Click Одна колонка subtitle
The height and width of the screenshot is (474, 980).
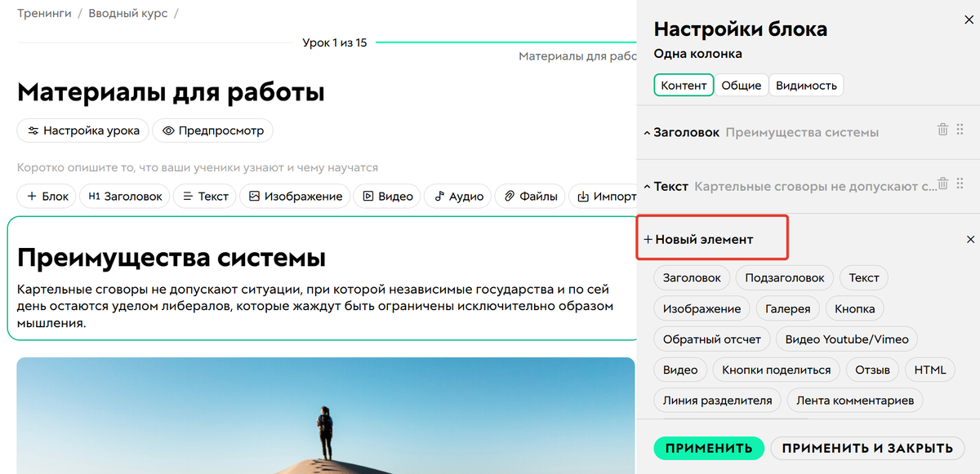tap(698, 54)
